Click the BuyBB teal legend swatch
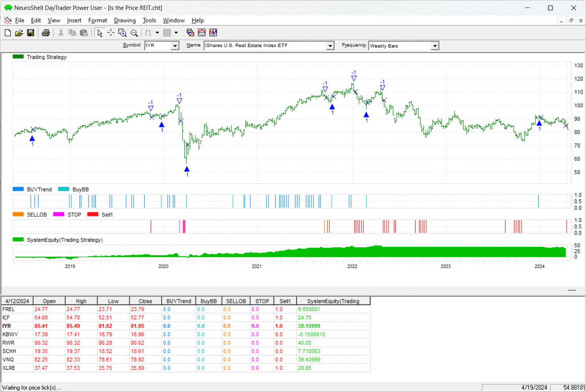The image size is (586, 392). [x=64, y=189]
